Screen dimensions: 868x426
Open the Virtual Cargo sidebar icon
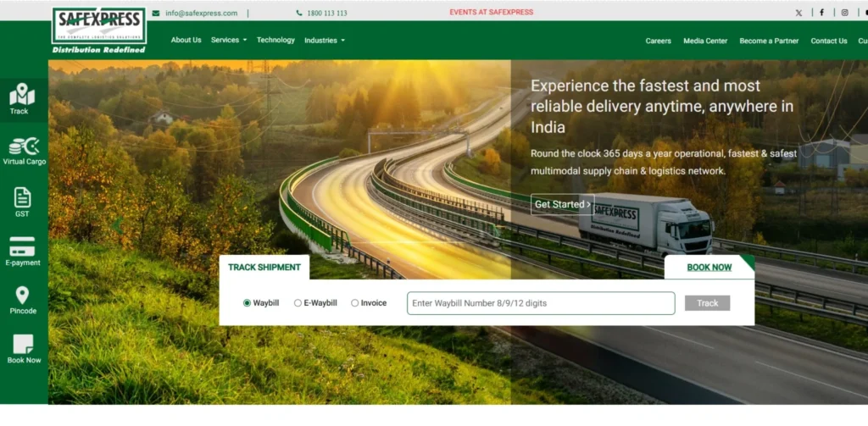[x=24, y=147]
